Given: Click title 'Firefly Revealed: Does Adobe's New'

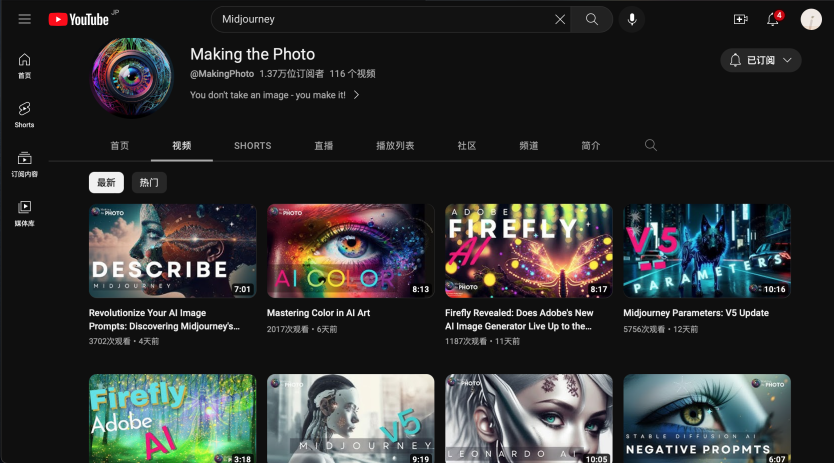Looking at the screenshot, I should pos(519,320).
